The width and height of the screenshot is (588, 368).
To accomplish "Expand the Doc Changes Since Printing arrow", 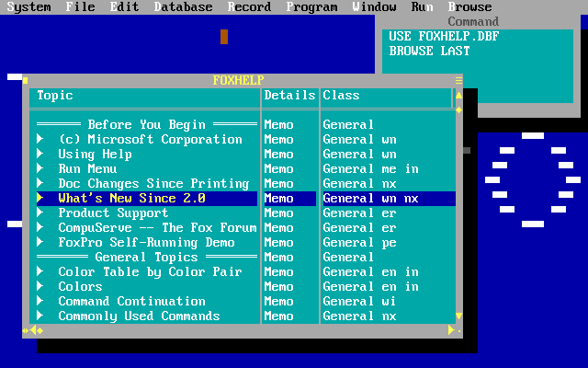I will coord(40,183).
